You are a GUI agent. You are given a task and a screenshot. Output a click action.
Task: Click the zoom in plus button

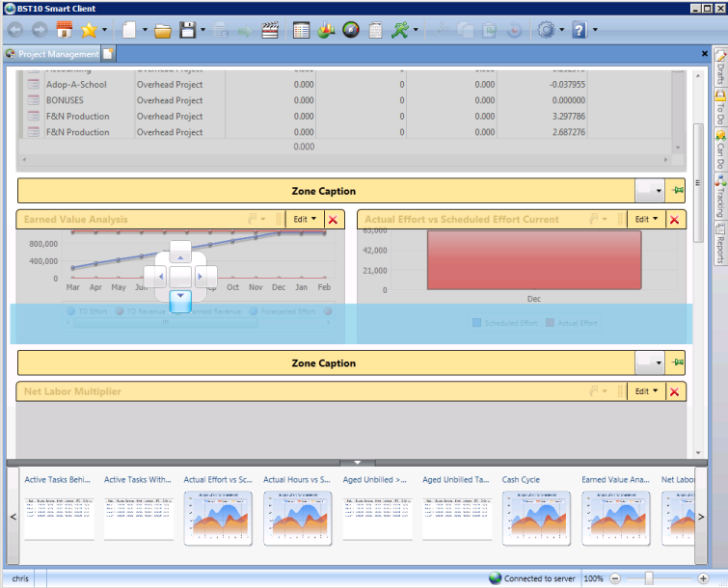[x=704, y=578]
